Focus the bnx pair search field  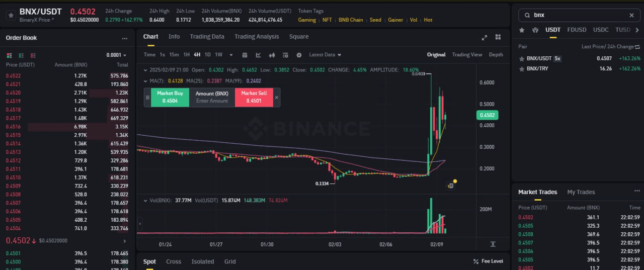click(x=579, y=15)
